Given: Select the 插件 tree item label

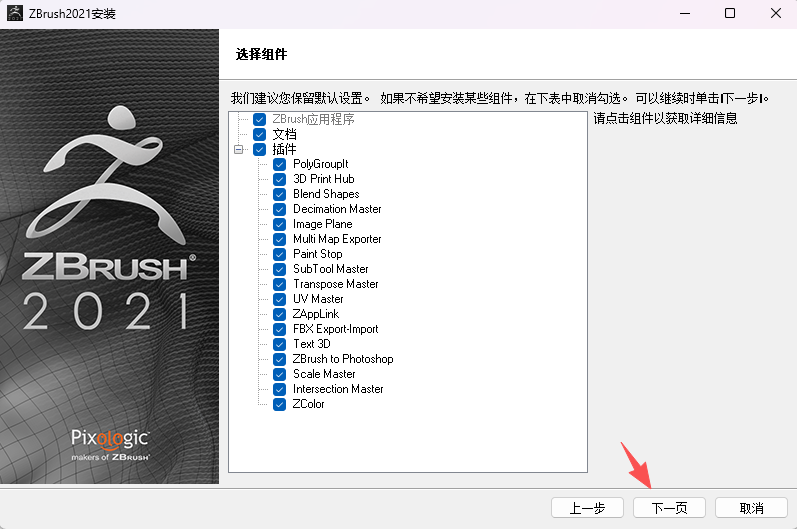Looking at the screenshot, I should [284, 149].
